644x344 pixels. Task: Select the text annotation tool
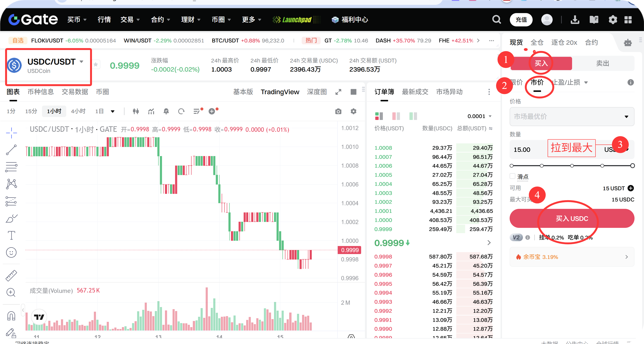click(x=11, y=235)
